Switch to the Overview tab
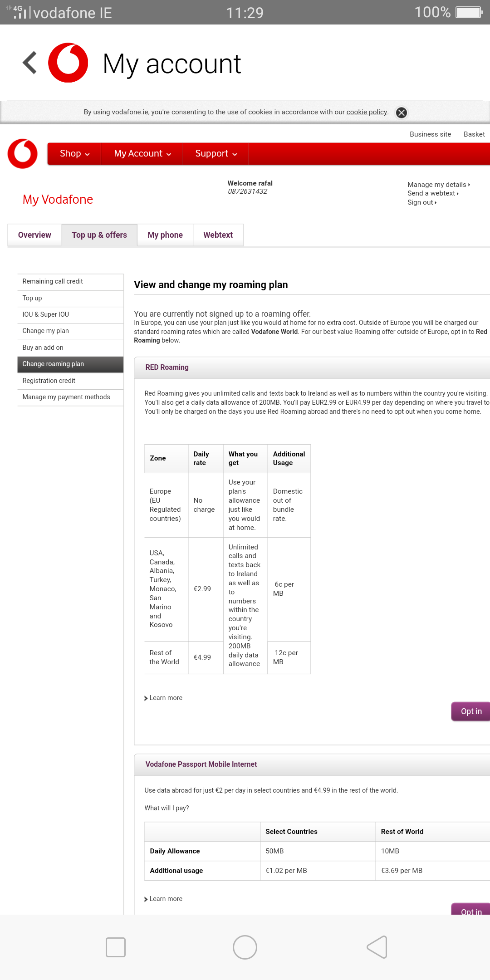 [34, 235]
